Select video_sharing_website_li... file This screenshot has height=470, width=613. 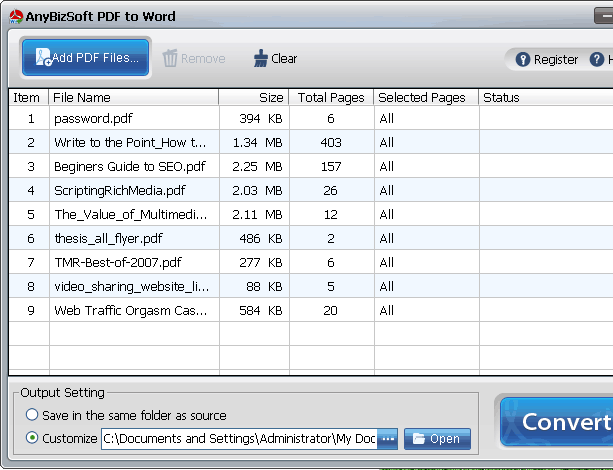point(132,287)
